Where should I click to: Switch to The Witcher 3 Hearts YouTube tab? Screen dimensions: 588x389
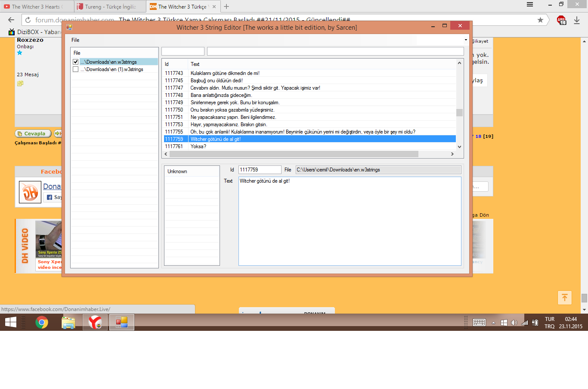point(37,6)
